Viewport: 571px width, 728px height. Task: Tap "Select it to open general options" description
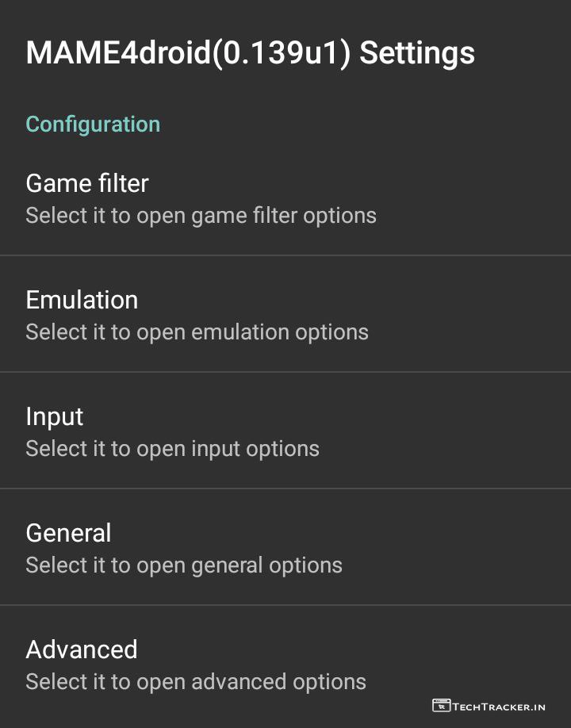184,565
